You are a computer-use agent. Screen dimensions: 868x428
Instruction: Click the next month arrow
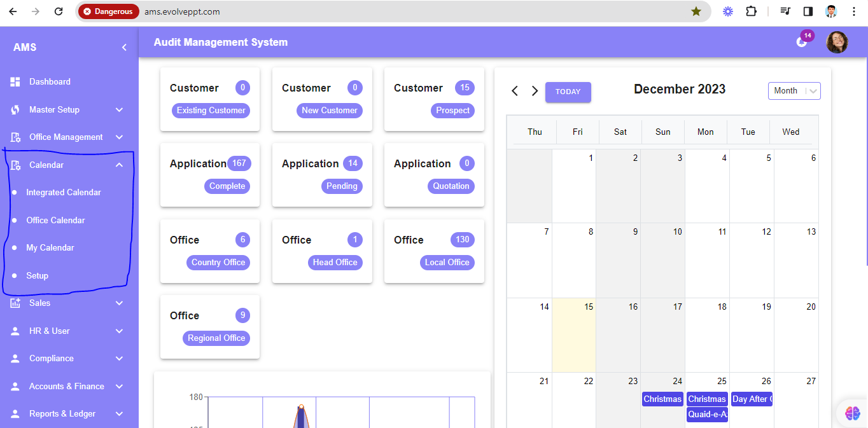(x=535, y=91)
